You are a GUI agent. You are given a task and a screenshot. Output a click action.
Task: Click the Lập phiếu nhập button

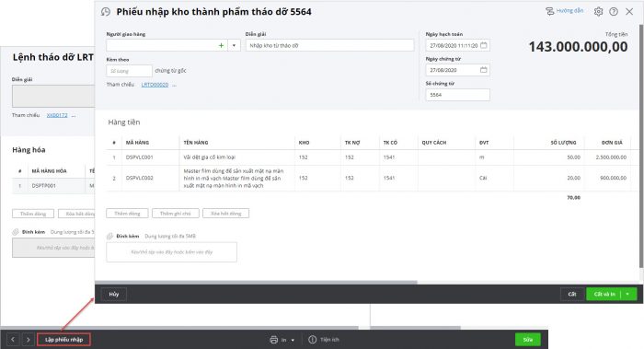[63, 340]
